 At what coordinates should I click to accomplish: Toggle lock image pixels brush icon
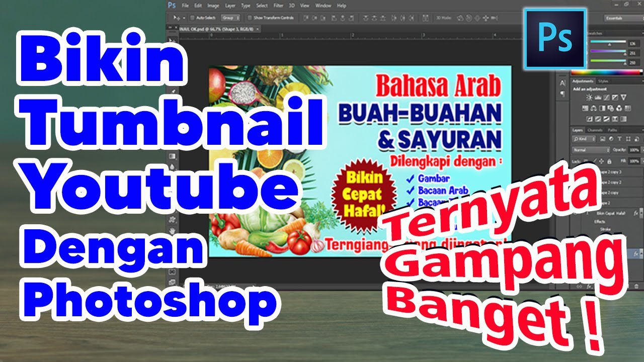point(595,161)
